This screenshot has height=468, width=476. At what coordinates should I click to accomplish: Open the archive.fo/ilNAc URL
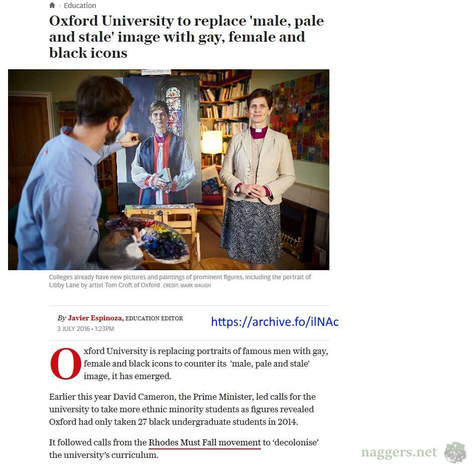pyautogui.click(x=275, y=322)
